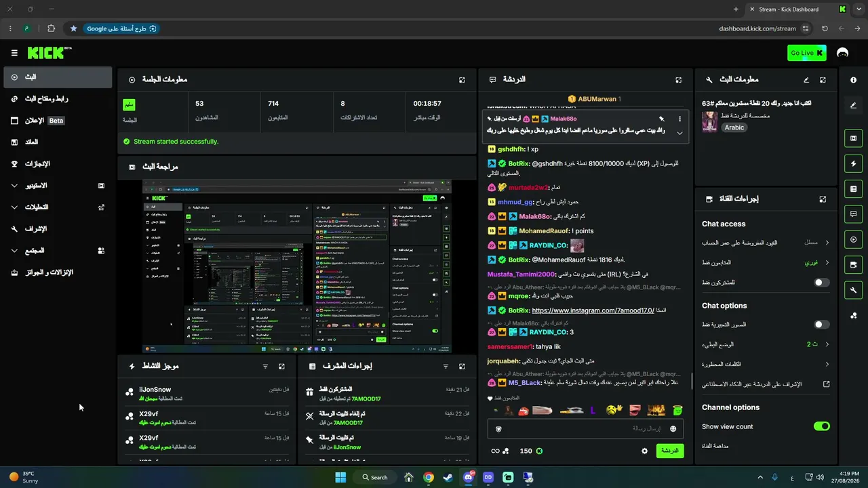The width and height of the screenshot is (868, 488).
Task: Open Discord from the taskbar
Action: coord(468,477)
